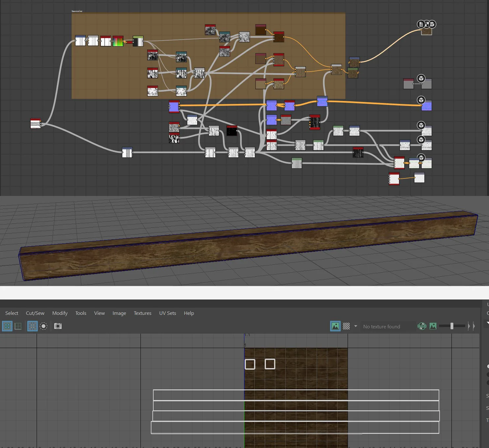This screenshot has height=448, width=489.
Task: Select the tan uniform color node
Action: pyautogui.click(x=260, y=84)
